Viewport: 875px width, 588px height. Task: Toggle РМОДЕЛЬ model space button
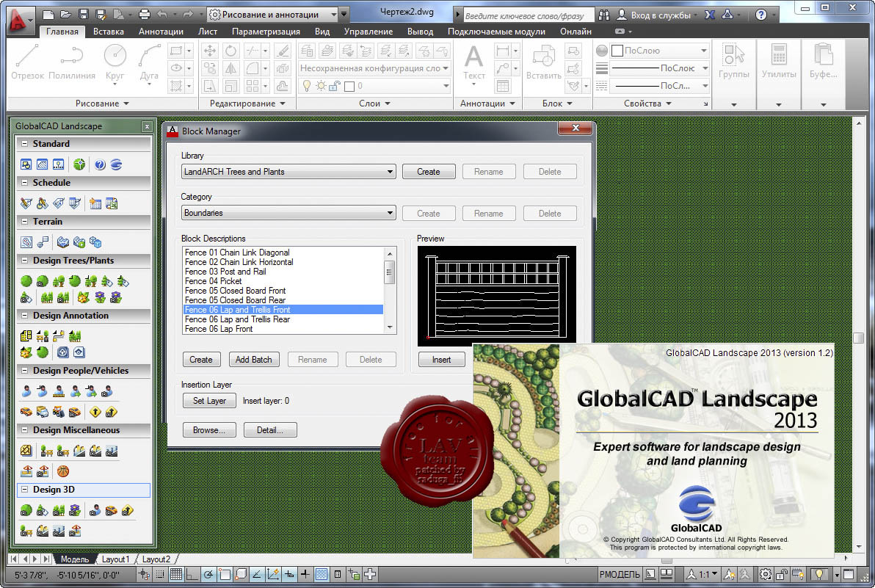click(x=620, y=574)
